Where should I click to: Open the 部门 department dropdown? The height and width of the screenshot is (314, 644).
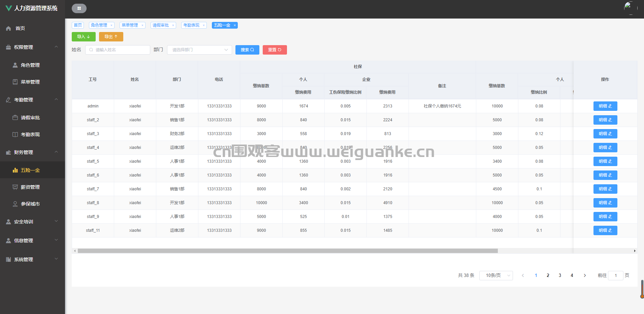tap(199, 50)
